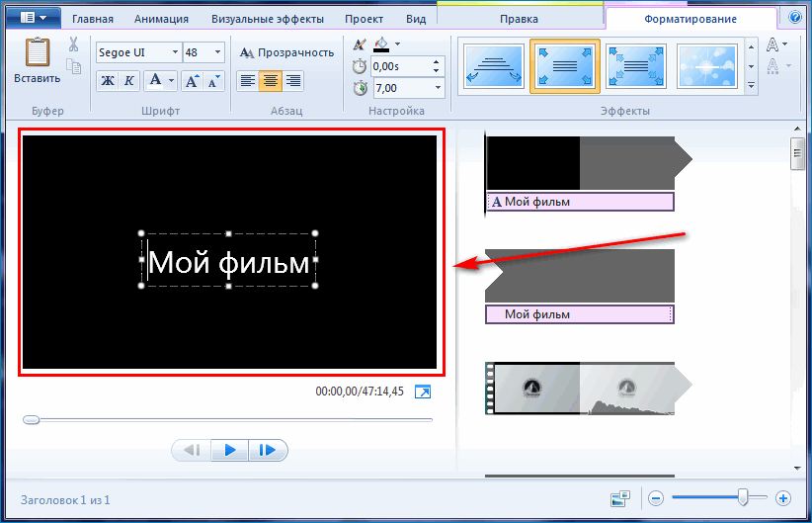
Task: Click the zoom out minus icon
Action: [656, 499]
